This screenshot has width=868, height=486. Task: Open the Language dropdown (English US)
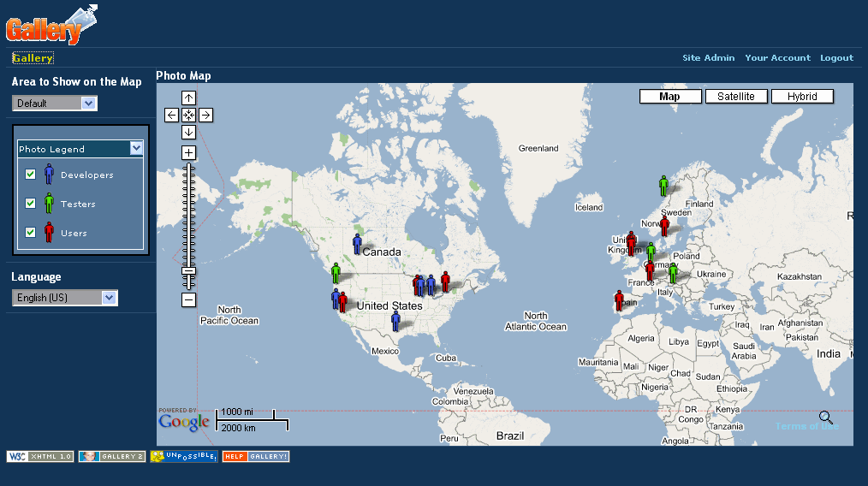pos(65,298)
